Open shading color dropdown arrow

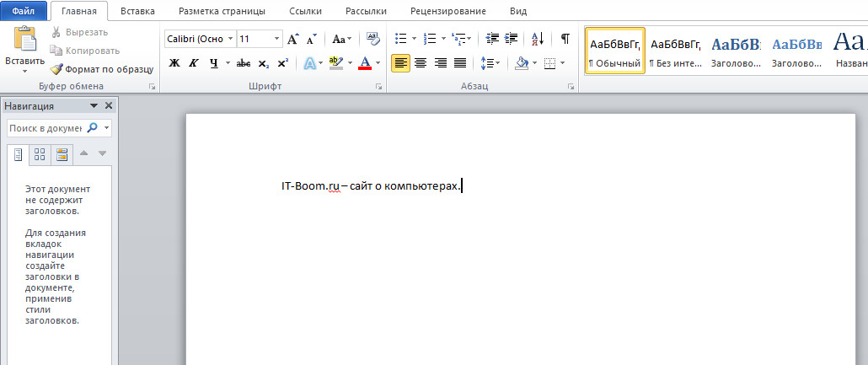coord(535,63)
